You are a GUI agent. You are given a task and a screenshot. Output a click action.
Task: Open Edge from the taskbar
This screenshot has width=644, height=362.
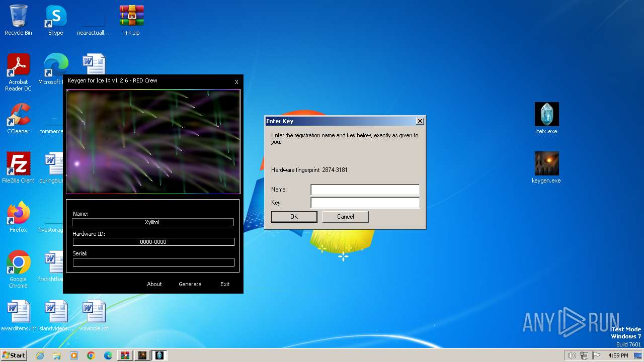pyautogui.click(x=108, y=355)
